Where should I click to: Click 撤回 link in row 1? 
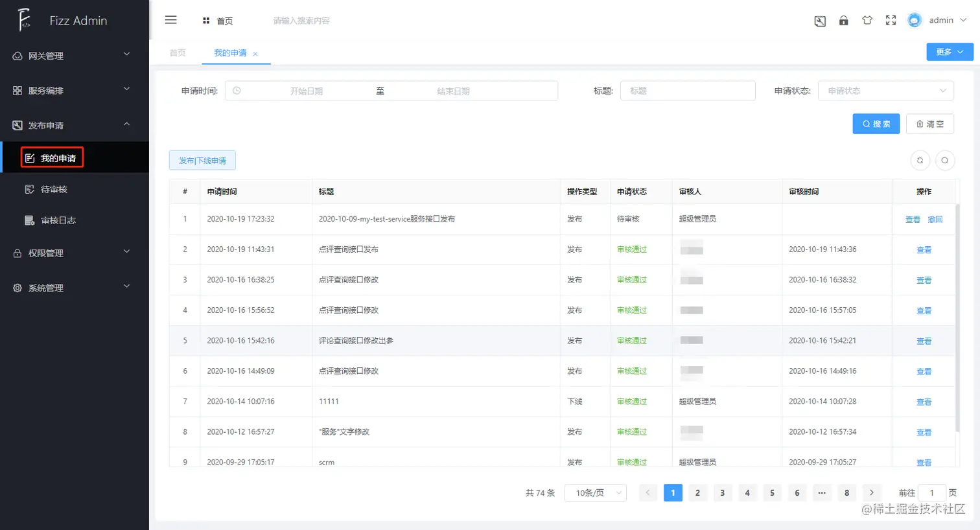(x=935, y=220)
